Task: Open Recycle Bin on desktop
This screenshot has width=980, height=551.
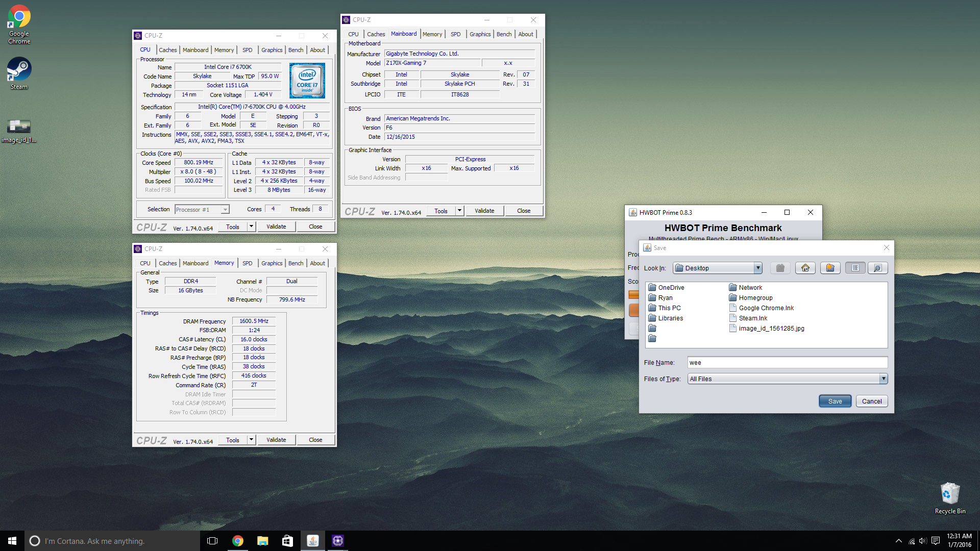Action: pos(950,498)
